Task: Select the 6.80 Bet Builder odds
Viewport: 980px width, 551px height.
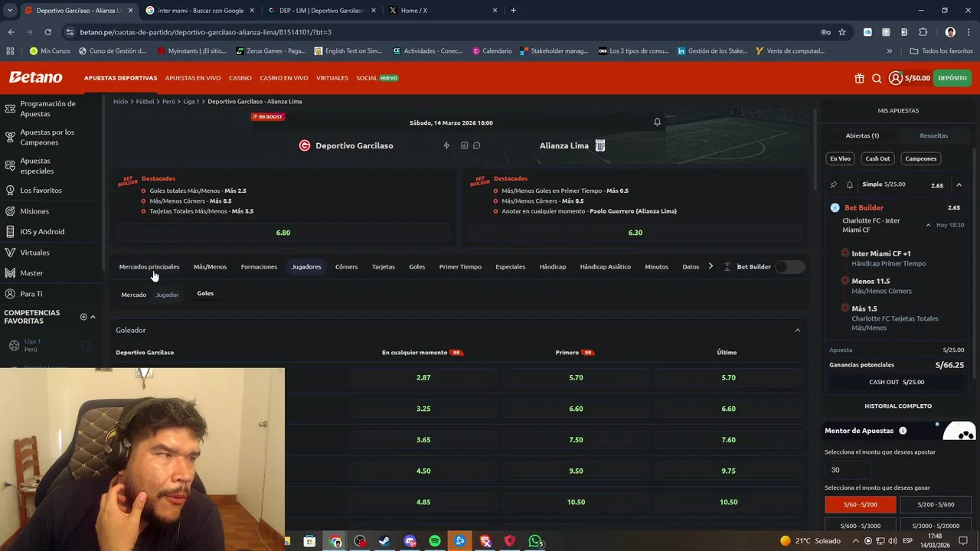Action: [x=283, y=233]
